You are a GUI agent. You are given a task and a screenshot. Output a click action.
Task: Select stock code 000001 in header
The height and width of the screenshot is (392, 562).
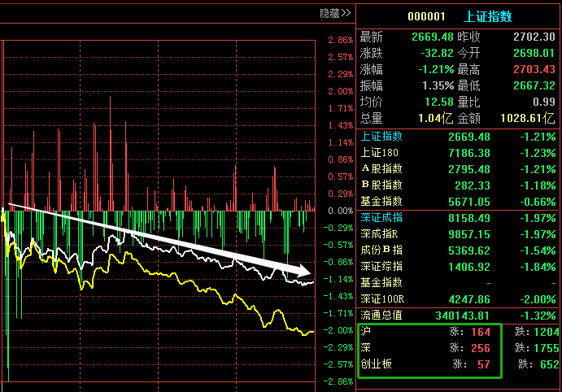[426, 16]
